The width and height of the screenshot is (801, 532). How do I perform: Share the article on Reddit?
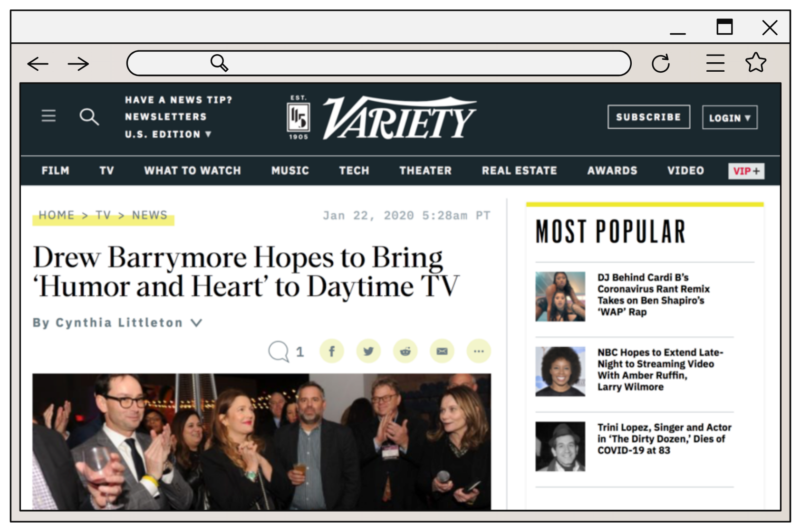(x=405, y=351)
